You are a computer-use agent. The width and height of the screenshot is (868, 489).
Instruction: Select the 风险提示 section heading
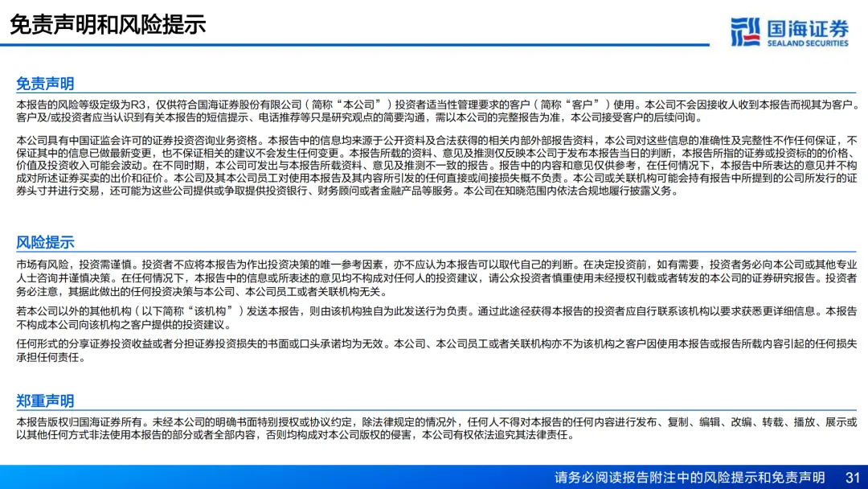[x=45, y=242]
